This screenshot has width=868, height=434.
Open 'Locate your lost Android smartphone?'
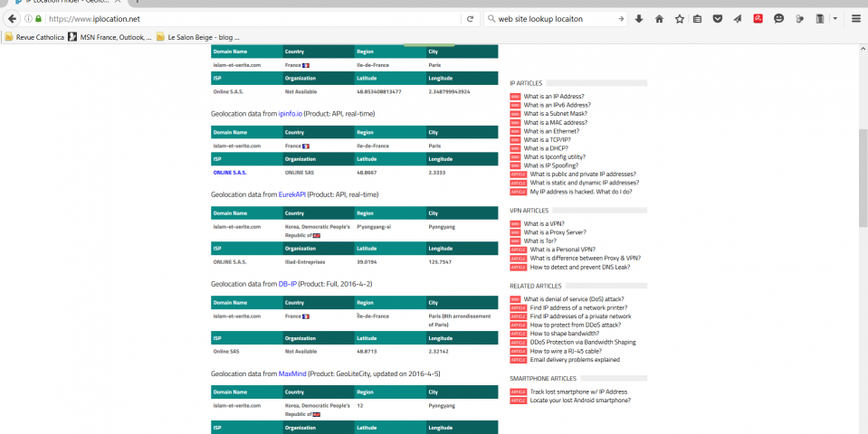[580, 401]
